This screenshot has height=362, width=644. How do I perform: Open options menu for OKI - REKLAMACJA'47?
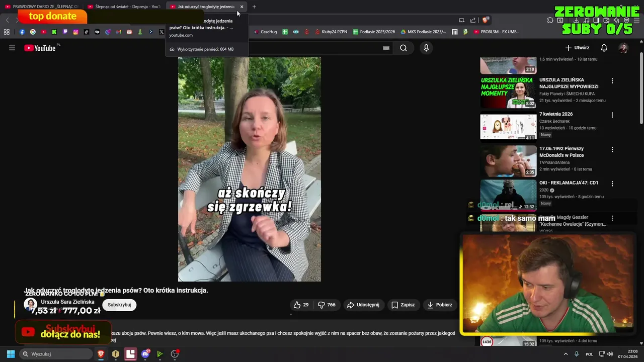tap(612, 184)
